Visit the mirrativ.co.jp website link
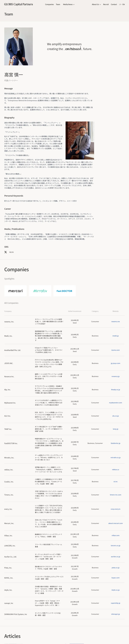The image size is (129, 644). tap(115, 457)
